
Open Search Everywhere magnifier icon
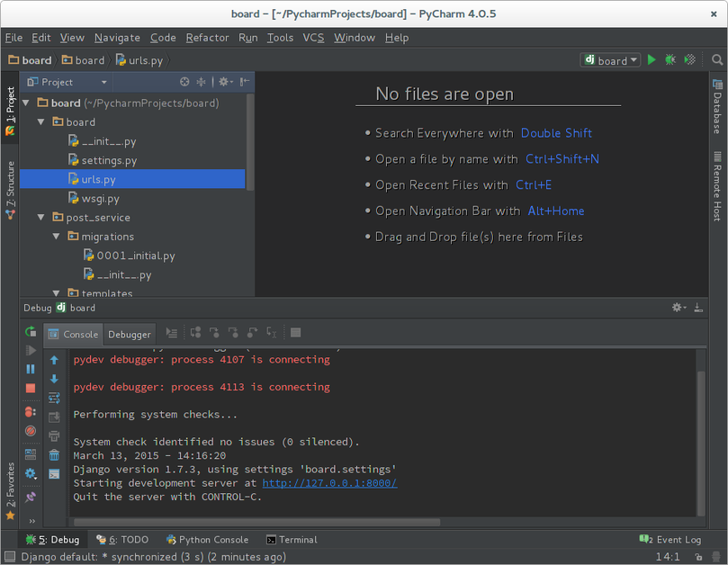coord(717,60)
